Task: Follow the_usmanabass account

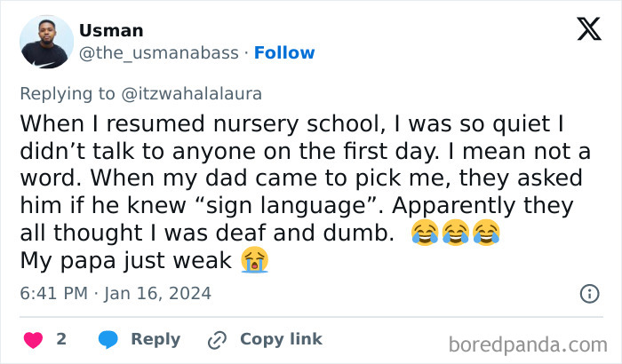Action: [284, 53]
